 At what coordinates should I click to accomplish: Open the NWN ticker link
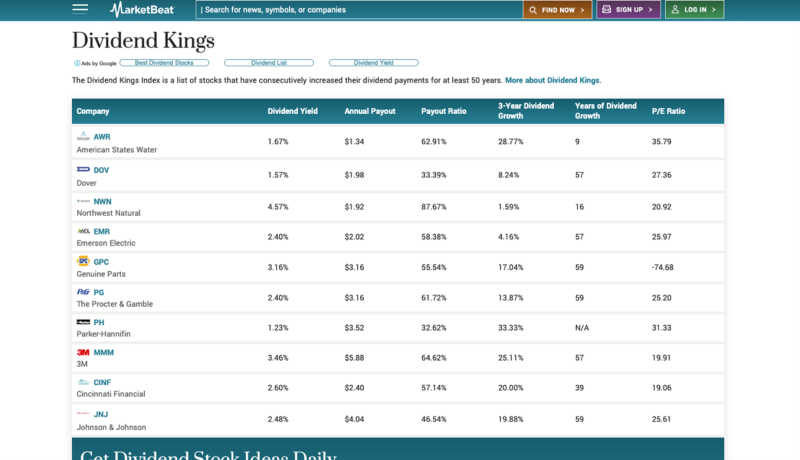[x=102, y=201]
